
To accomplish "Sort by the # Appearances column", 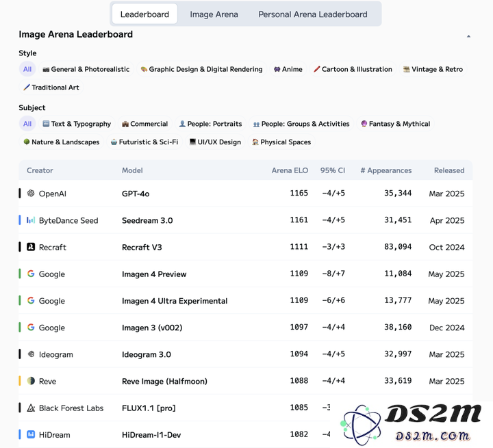I will coord(385,170).
